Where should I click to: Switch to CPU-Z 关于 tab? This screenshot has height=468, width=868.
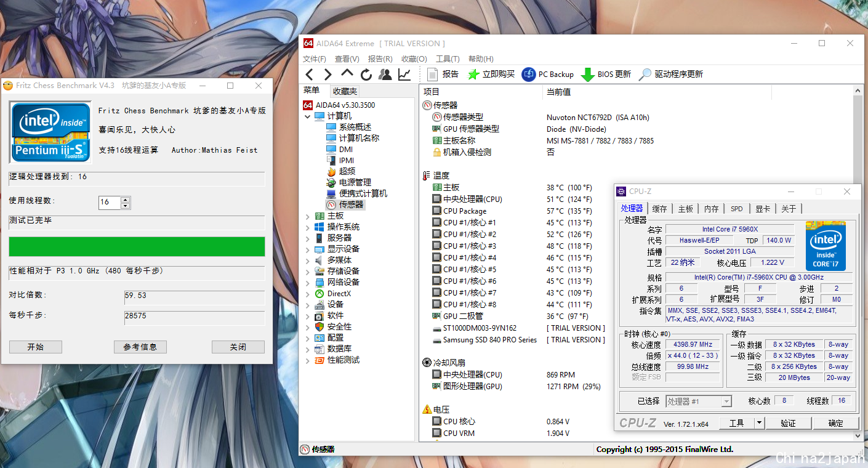(x=789, y=209)
